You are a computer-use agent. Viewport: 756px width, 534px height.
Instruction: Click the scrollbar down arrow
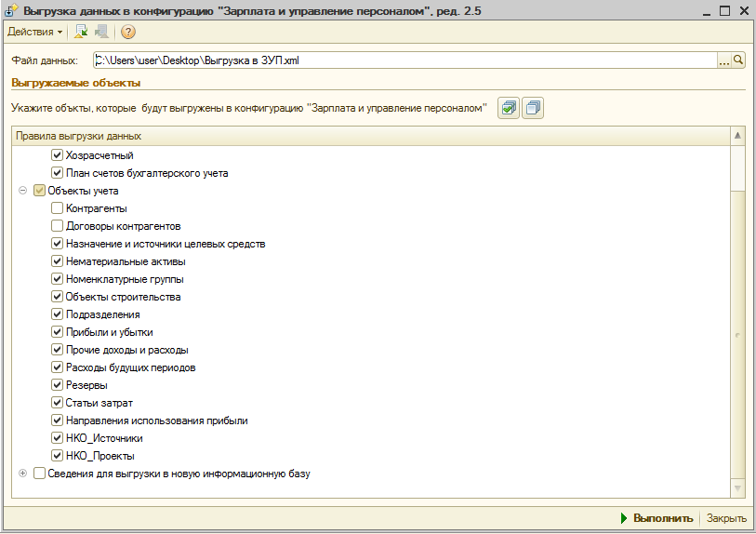coord(737,488)
